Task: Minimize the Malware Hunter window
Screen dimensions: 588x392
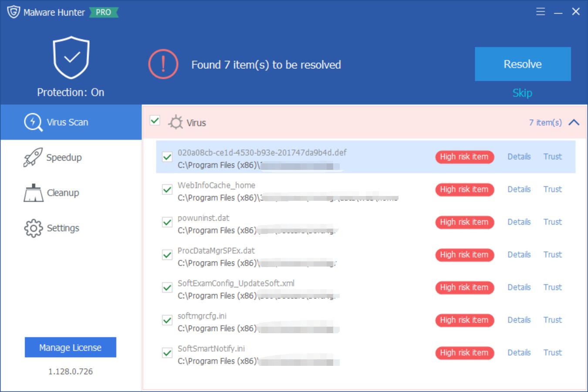Action: point(558,12)
